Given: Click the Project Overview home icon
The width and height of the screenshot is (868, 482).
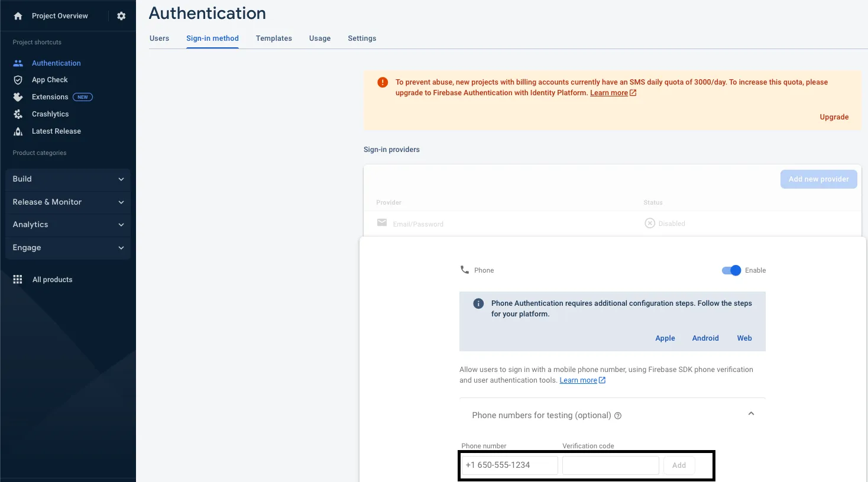Looking at the screenshot, I should coord(18,16).
